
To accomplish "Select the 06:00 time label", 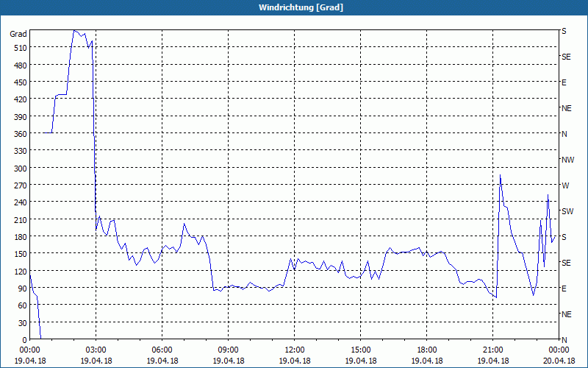I will tap(162, 350).
